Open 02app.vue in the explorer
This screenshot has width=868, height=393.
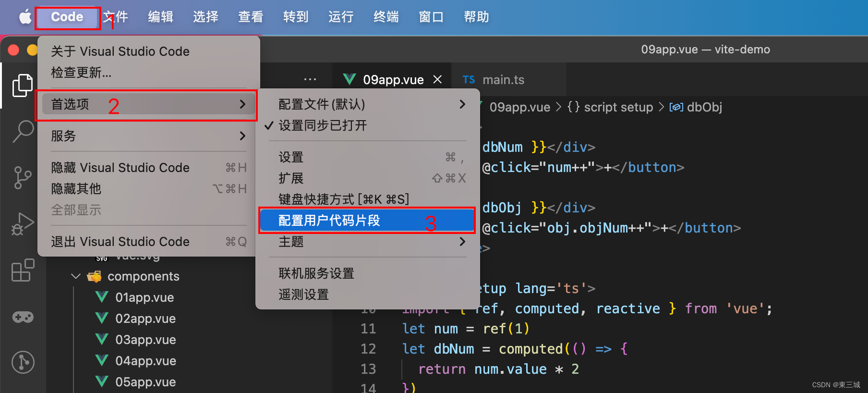[x=145, y=319]
